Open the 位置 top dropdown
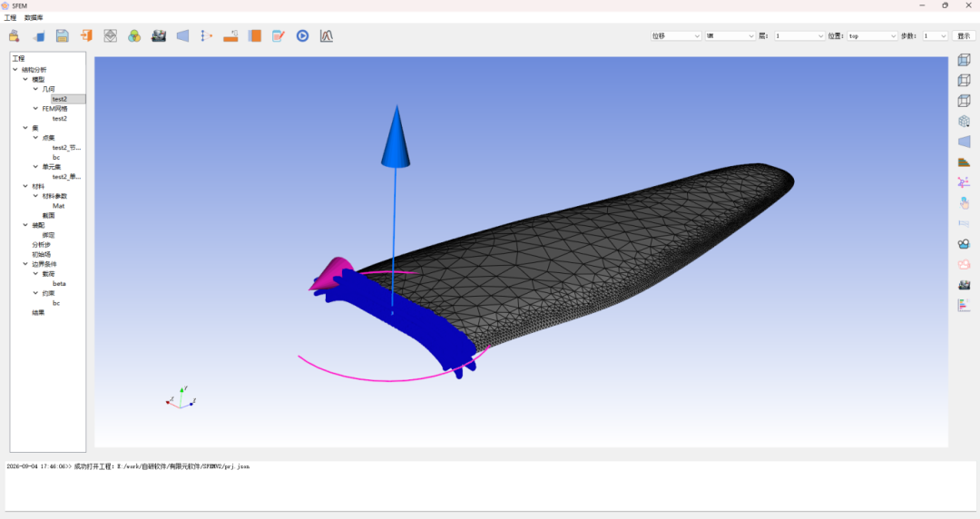 [x=873, y=36]
